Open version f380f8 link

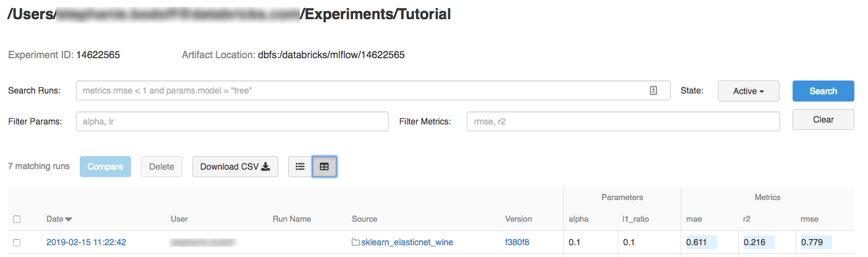tap(517, 242)
